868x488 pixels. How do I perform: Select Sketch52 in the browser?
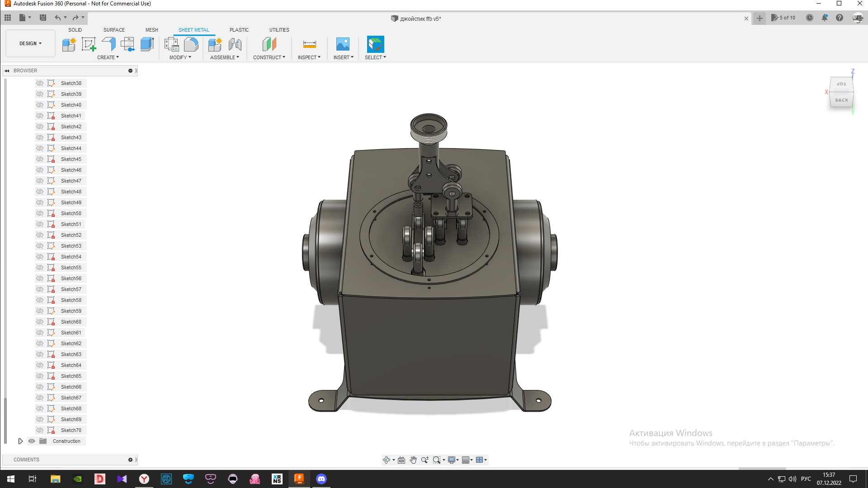[71, 235]
